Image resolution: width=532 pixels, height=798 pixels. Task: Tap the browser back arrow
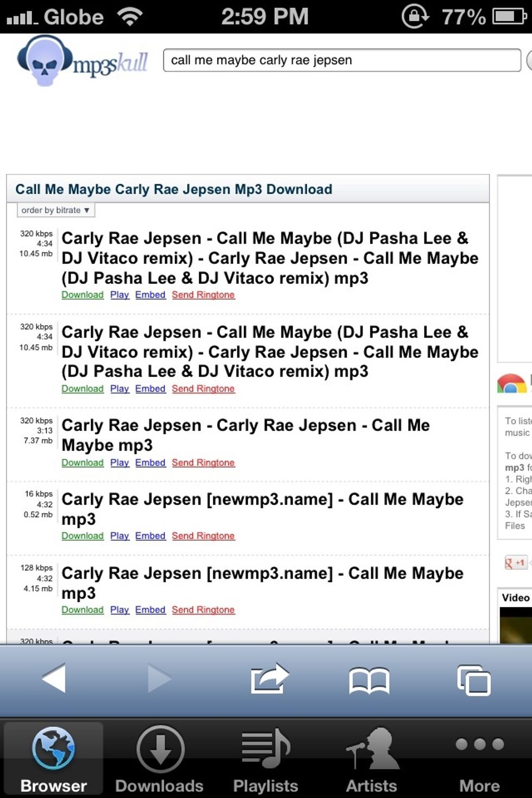click(54, 678)
